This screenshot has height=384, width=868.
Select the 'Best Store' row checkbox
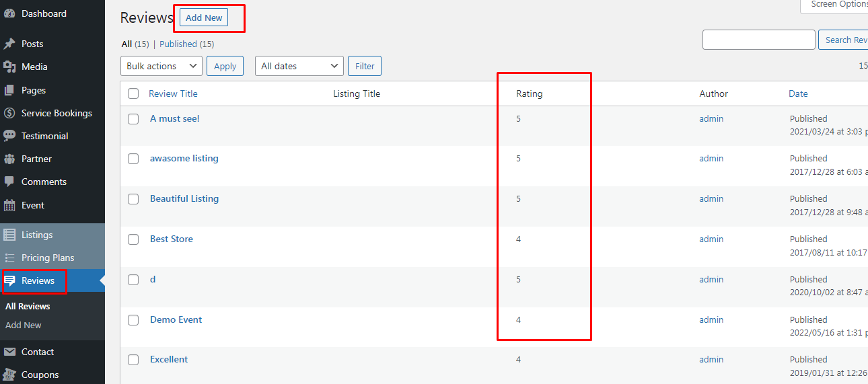(x=133, y=239)
